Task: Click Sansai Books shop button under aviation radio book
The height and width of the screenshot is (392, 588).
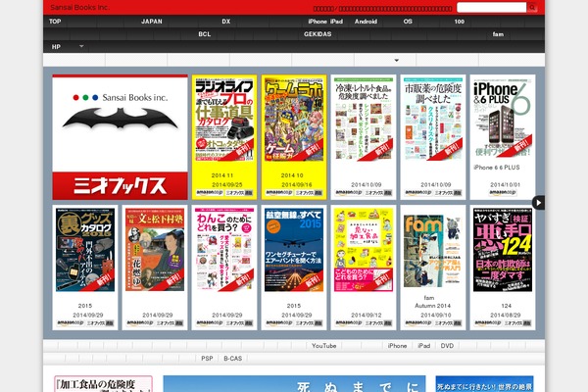Action: [309, 323]
